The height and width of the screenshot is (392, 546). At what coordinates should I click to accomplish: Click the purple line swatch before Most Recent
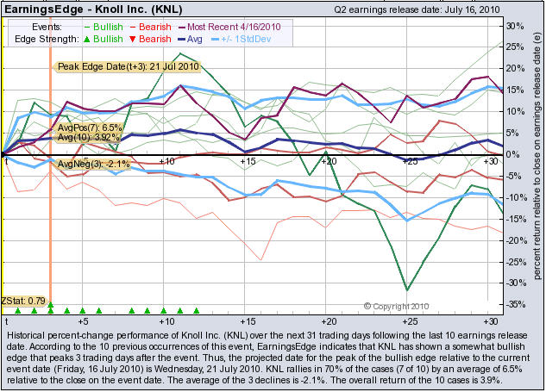(182, 27)
